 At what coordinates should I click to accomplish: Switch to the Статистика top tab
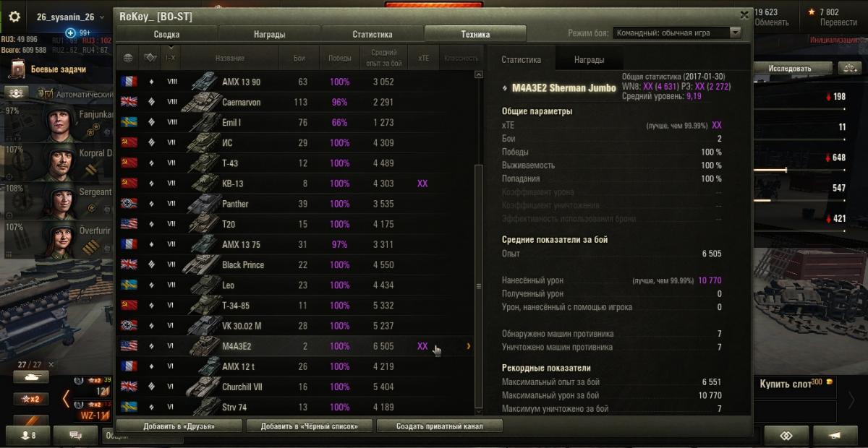[373, 34]
